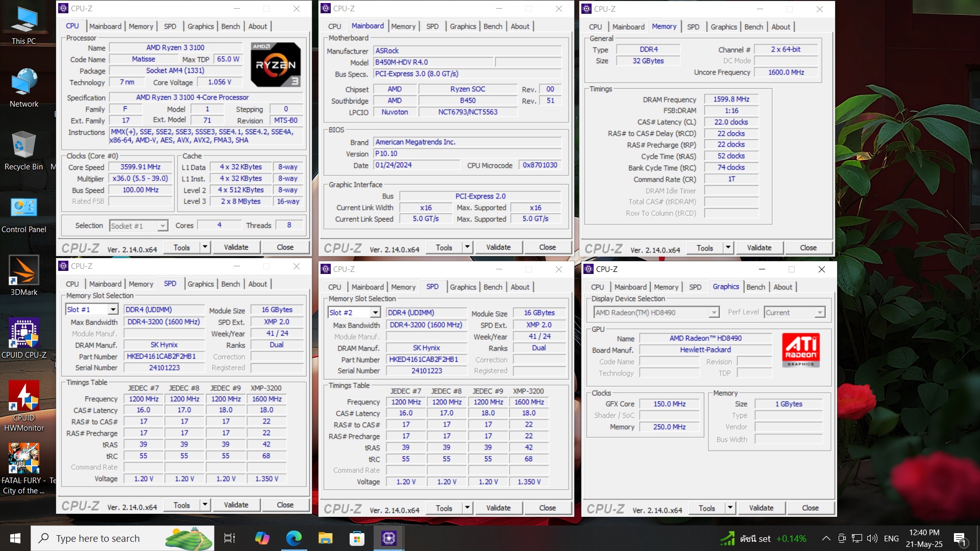Image resolution: width=980 pixels, height=551 pixels.
Task: Click the AMD Ryzen 3 3100 name field
Action: coord(175,47)
